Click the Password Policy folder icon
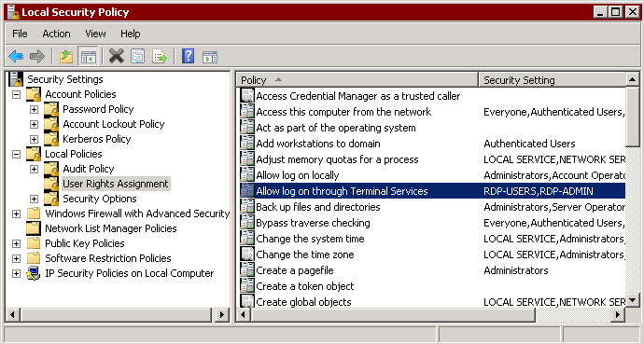The image size is (644, 344). point(51,109)
